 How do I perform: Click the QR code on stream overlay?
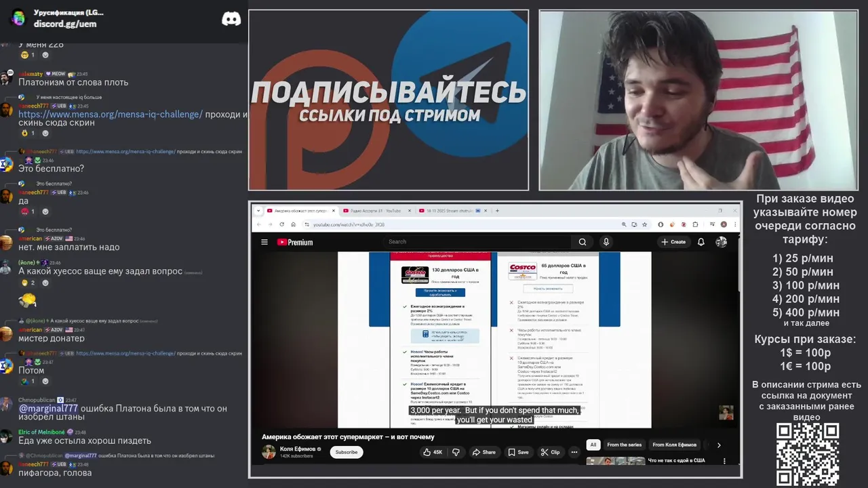[x=808, y=454]
